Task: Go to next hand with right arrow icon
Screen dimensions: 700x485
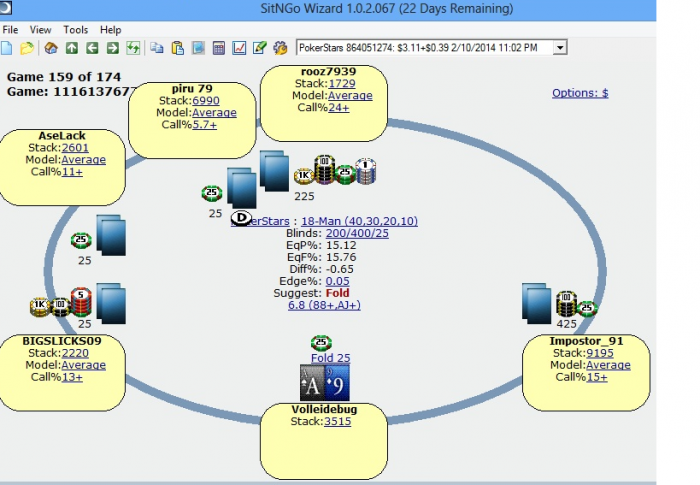Action: pos(112,48)
